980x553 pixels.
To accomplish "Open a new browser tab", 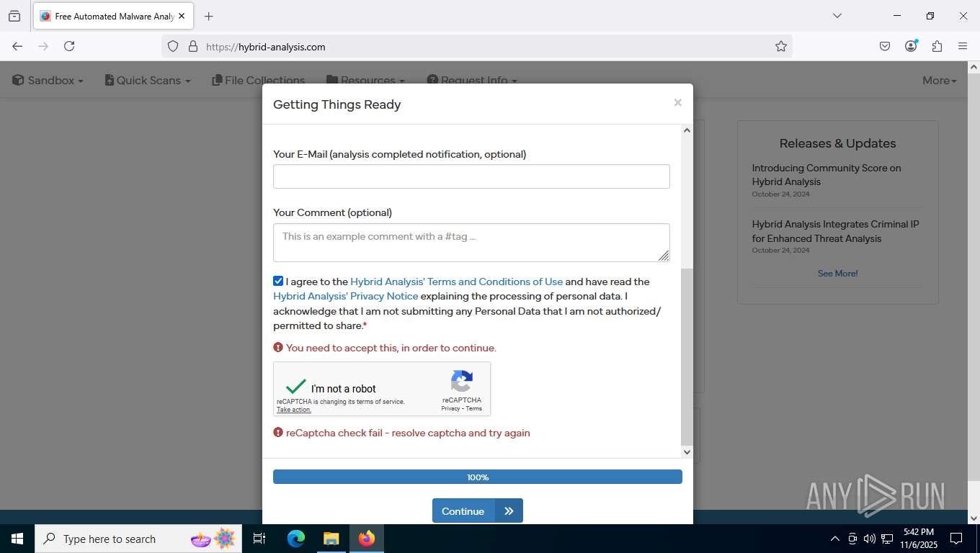I will click(x=209, y=16).
